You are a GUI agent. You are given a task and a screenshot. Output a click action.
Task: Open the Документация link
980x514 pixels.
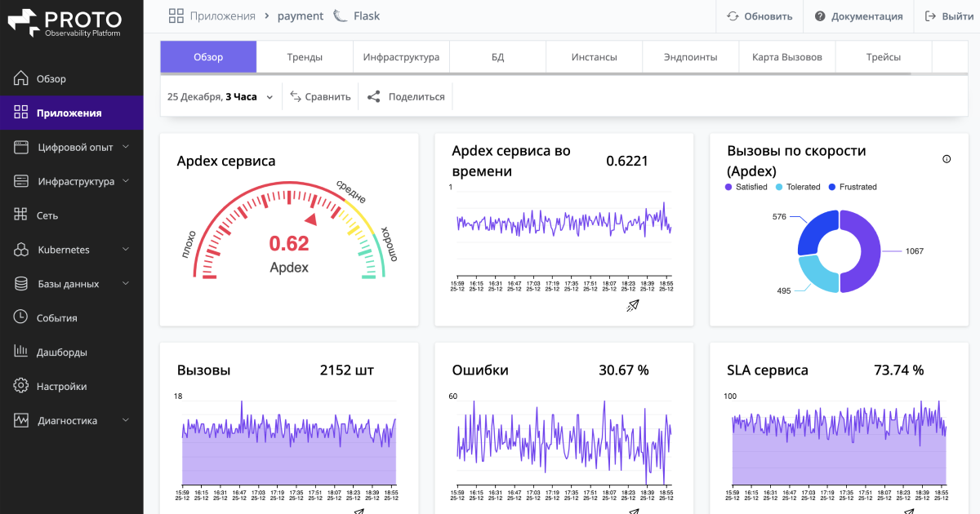pyautogui.click(x=858, y=16)
